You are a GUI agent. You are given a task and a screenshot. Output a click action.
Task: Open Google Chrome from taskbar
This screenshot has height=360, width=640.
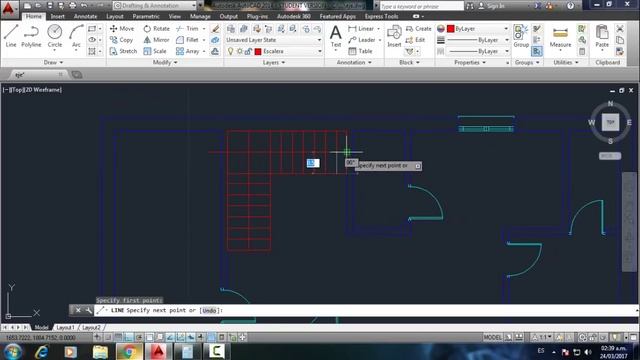[129, 351]
